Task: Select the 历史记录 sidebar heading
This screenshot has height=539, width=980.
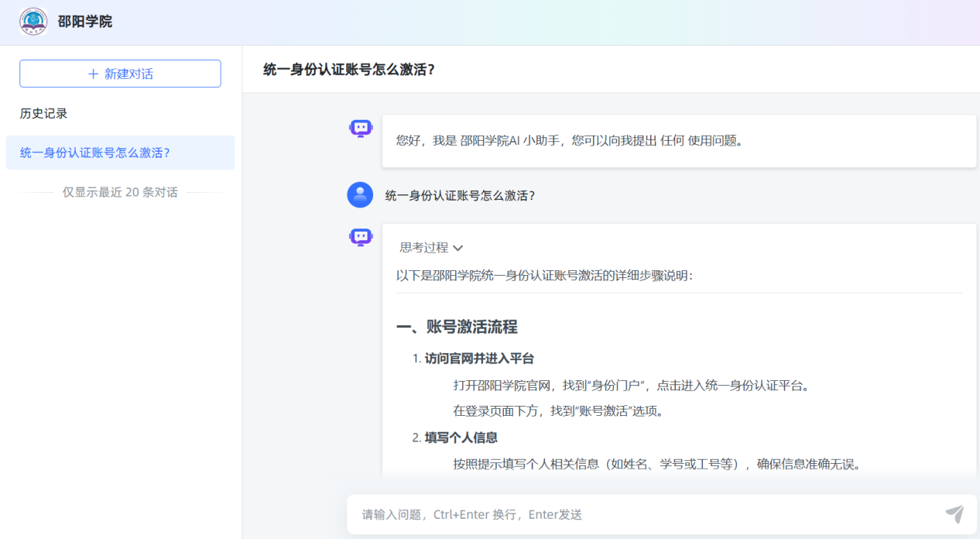Action: [x=44, y=113]
